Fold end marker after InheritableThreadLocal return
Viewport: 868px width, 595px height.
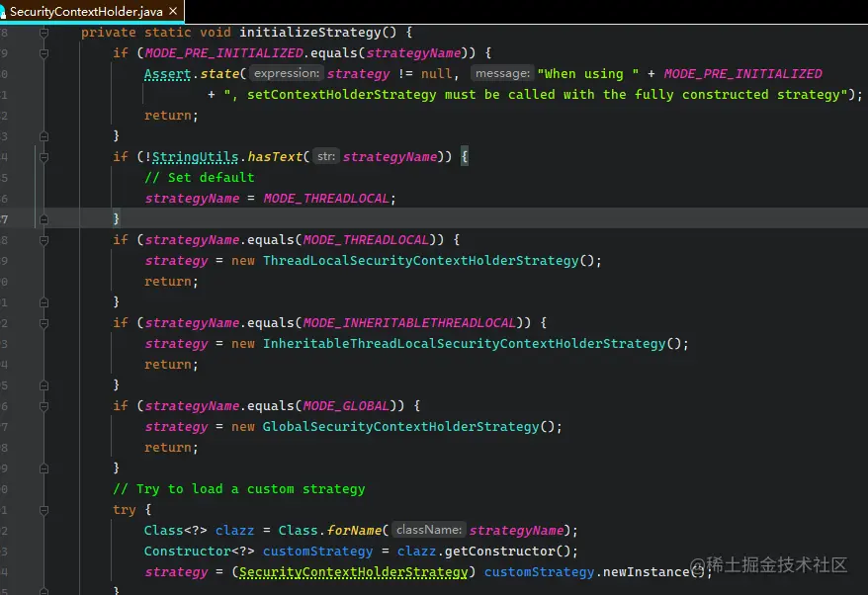[x=43, y=385]
